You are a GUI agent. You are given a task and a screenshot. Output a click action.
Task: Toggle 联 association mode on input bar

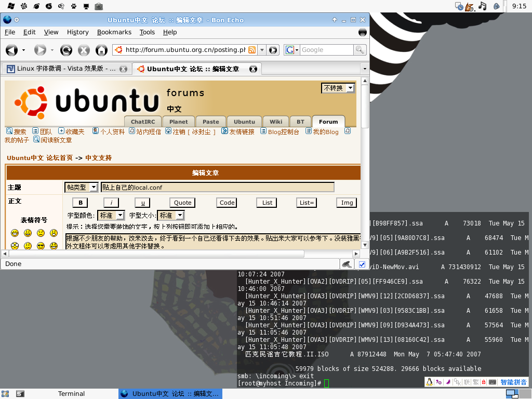[467, 382]
